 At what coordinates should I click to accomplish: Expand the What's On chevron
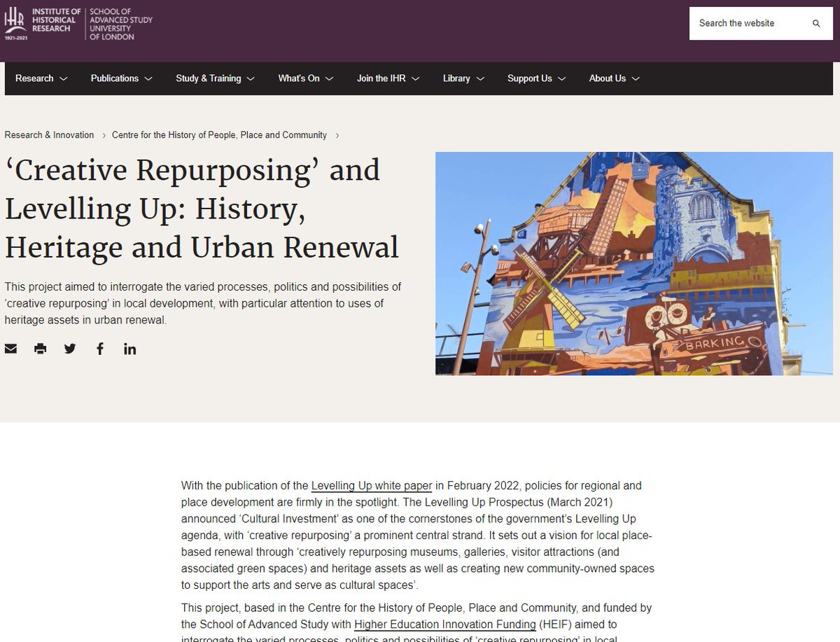click(x=329, y=79)
